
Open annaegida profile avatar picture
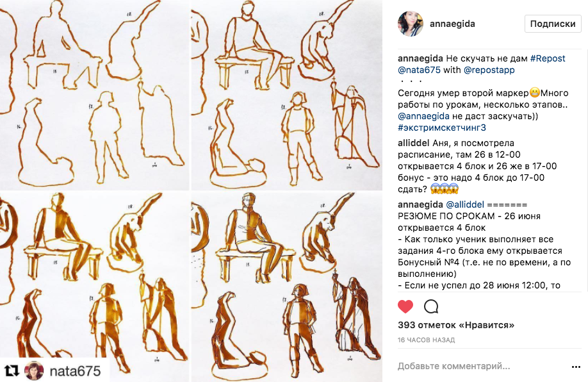click(x=411, y=24)
